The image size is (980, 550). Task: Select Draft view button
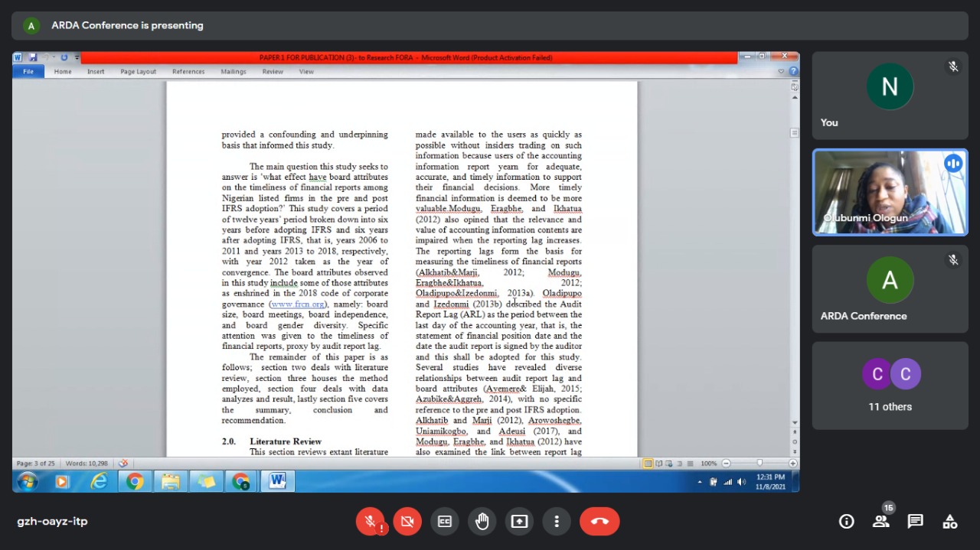coord(690,464)
